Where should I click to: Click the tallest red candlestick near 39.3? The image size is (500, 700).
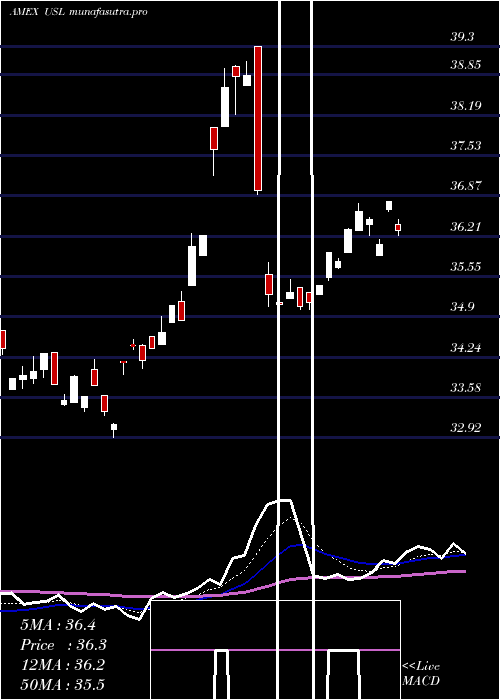tap(258, 119)
